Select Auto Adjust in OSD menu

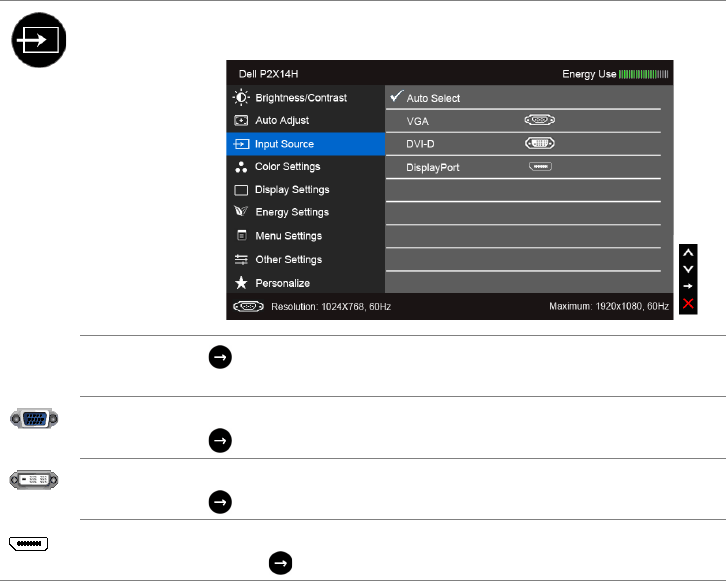(x=306, y=120)
